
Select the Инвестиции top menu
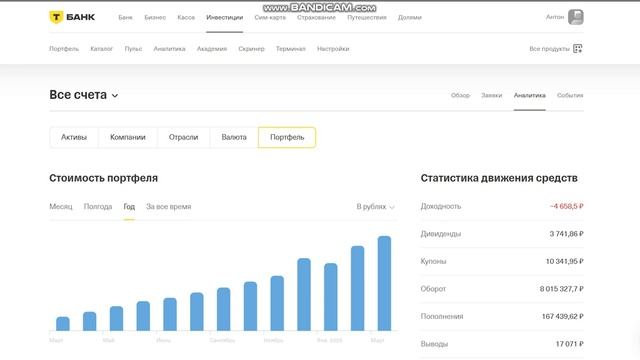click(224, 18)
